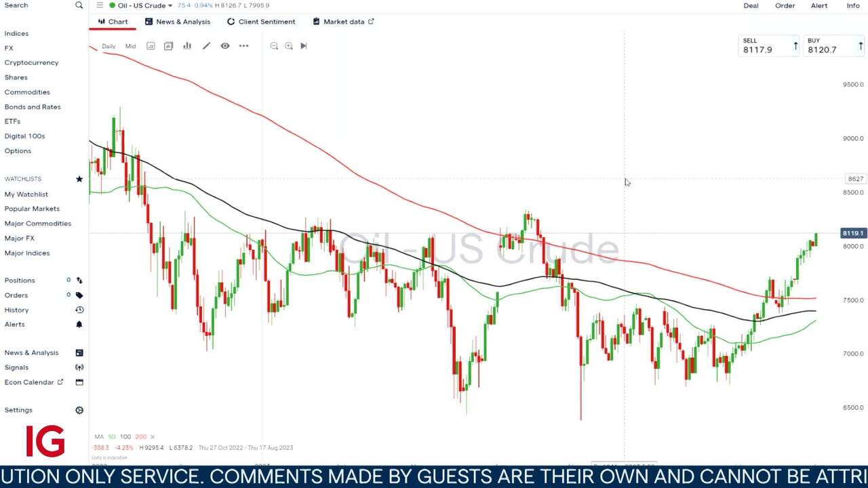Open the Order menu item

coord(785,5)
